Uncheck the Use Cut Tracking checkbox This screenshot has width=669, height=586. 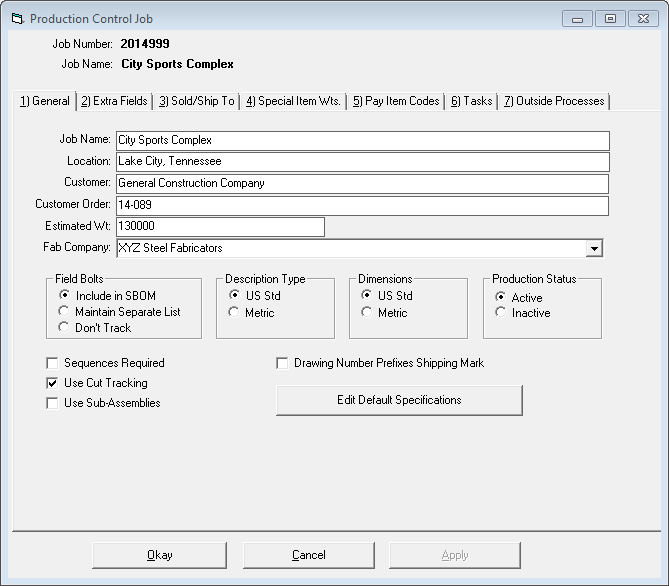tap(52, 383)
